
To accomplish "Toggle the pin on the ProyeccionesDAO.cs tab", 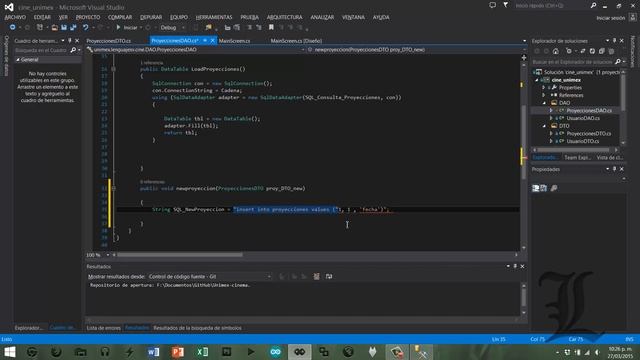I will 205,40.
